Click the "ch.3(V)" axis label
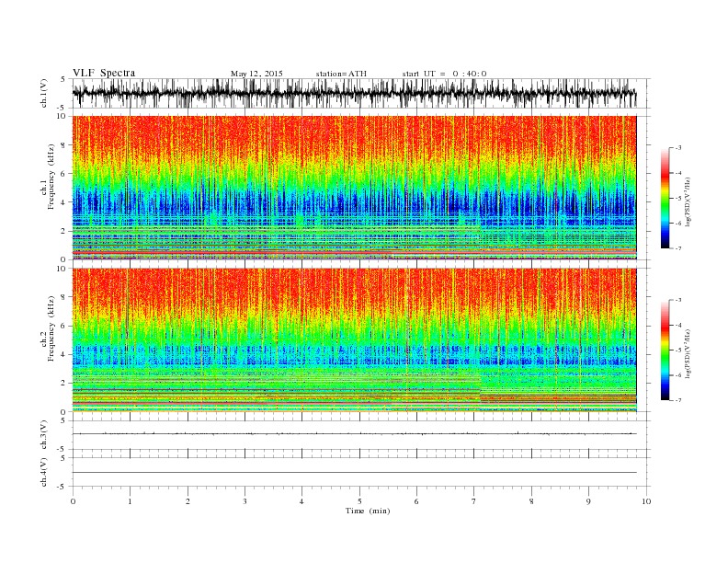The height and width of the screenshot is (563, 728). pyautogui.click(x=44, y=435)
